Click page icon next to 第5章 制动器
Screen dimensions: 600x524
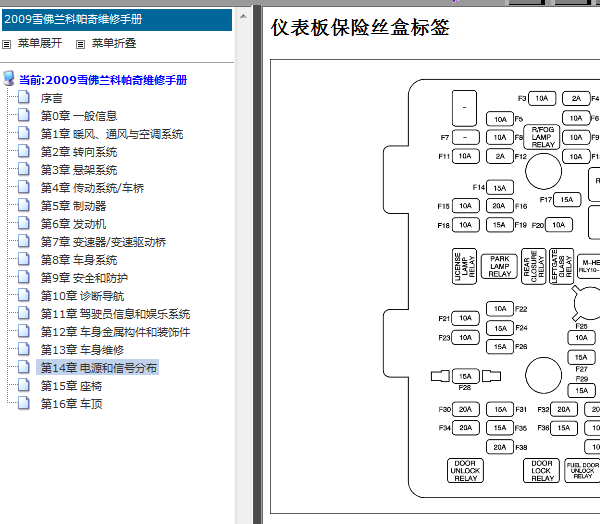point(24,205)
